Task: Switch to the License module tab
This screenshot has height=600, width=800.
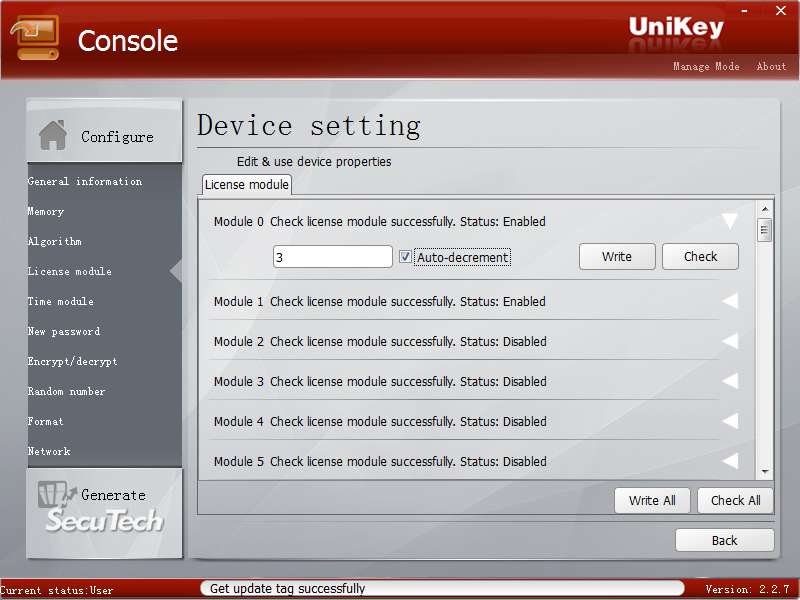Action: 246,185
